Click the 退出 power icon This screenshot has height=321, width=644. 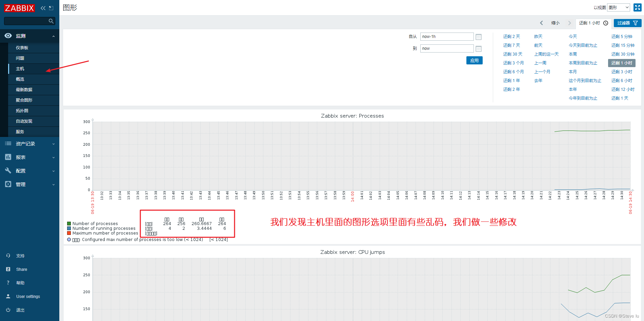coord(8,310)
